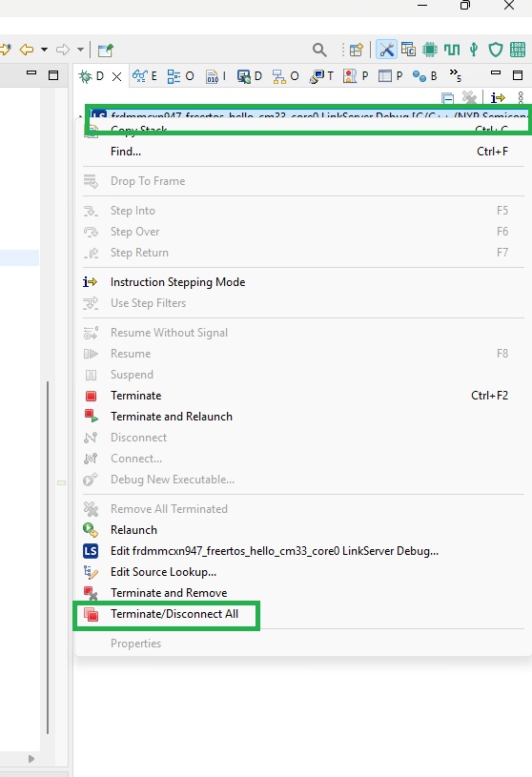
Task: Choose the Disconnect menu entry
Action: pos(303,438)
